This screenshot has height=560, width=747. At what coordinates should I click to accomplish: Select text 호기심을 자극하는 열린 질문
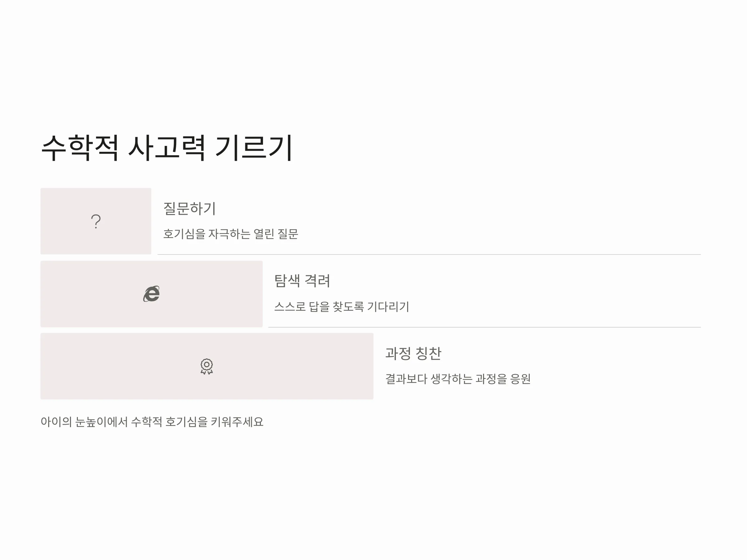click(231, 234)
